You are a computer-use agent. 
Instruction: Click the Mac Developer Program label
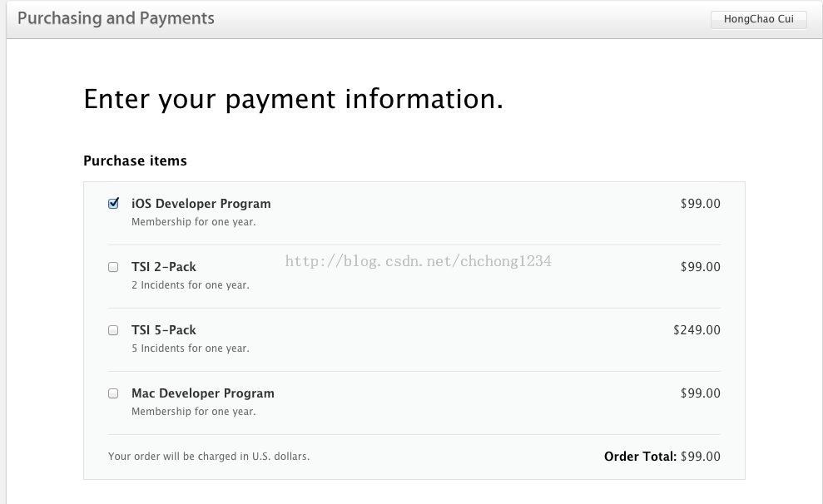click(202, 393)
